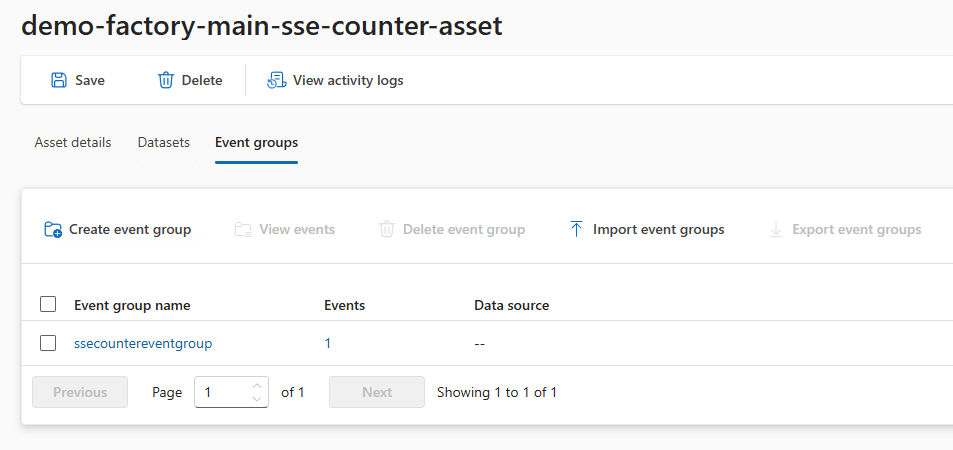Click the Delete event group trash icon

tap(387, 229)
